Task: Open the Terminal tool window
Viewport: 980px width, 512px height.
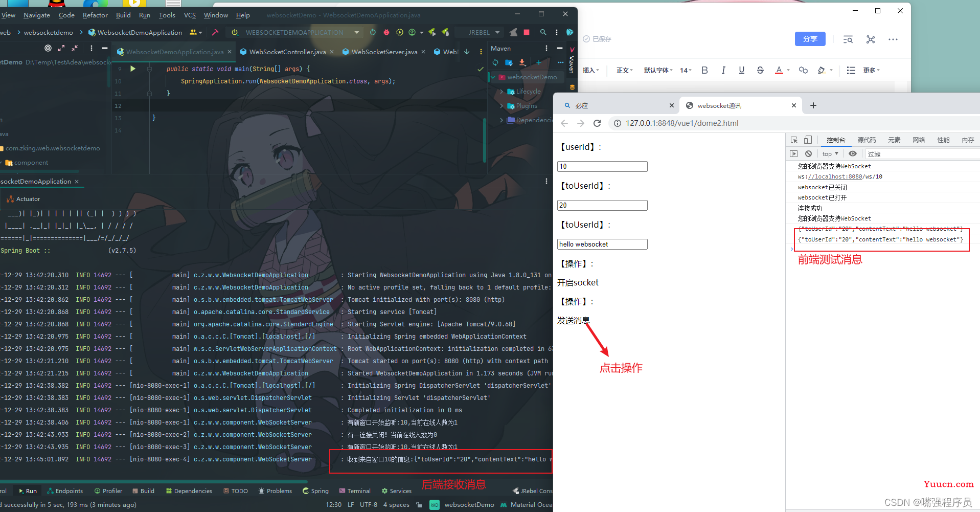Action: pyautogui.click(x=355, y=491)
